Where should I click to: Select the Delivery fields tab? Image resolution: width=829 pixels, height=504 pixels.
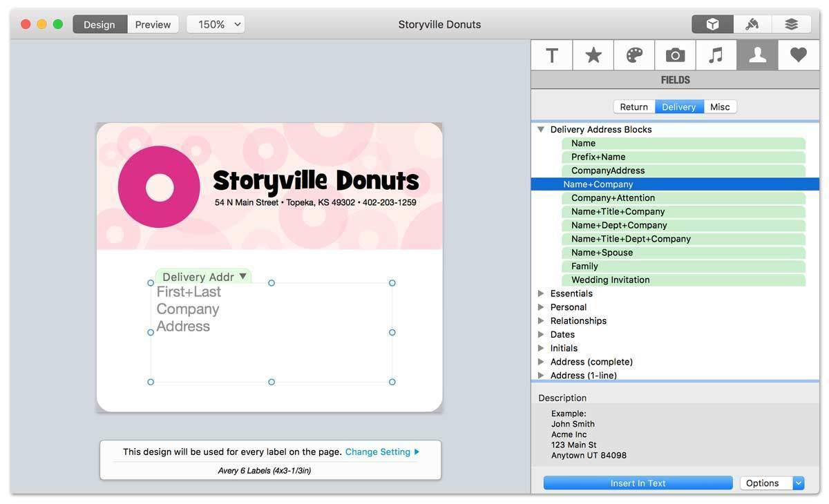tap(679, 107)
